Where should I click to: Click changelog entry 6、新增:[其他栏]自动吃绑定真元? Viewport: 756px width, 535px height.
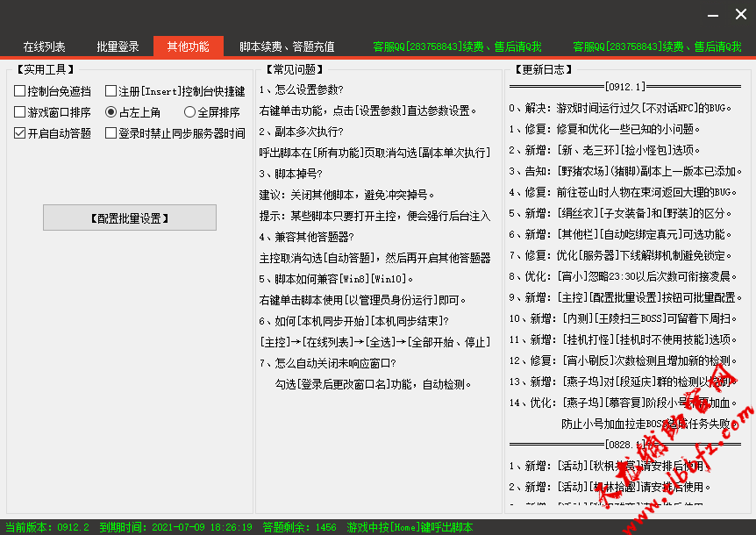(x=621, y=234)
